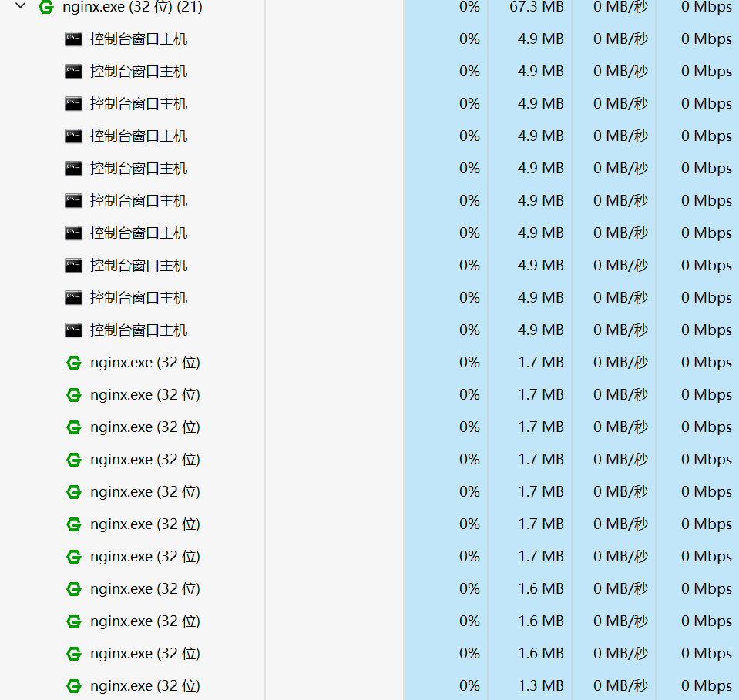Click the 0 Mbps network cell in the 67.3 MB row

[x=707, y=7]
